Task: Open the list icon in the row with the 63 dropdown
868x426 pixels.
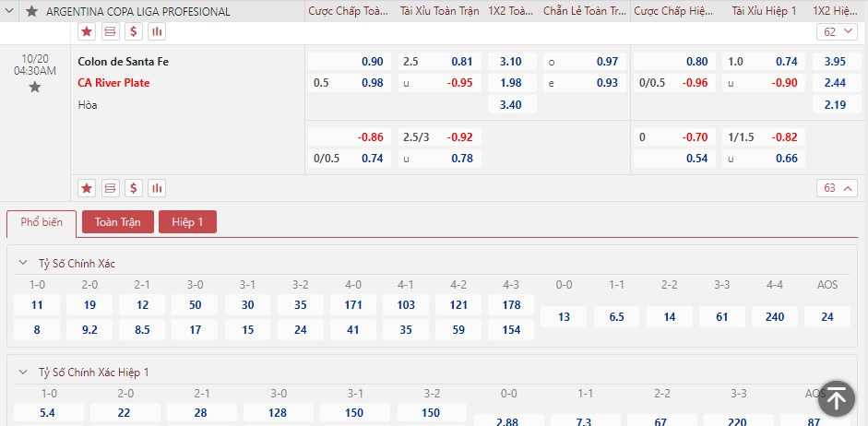Action: 110,189
